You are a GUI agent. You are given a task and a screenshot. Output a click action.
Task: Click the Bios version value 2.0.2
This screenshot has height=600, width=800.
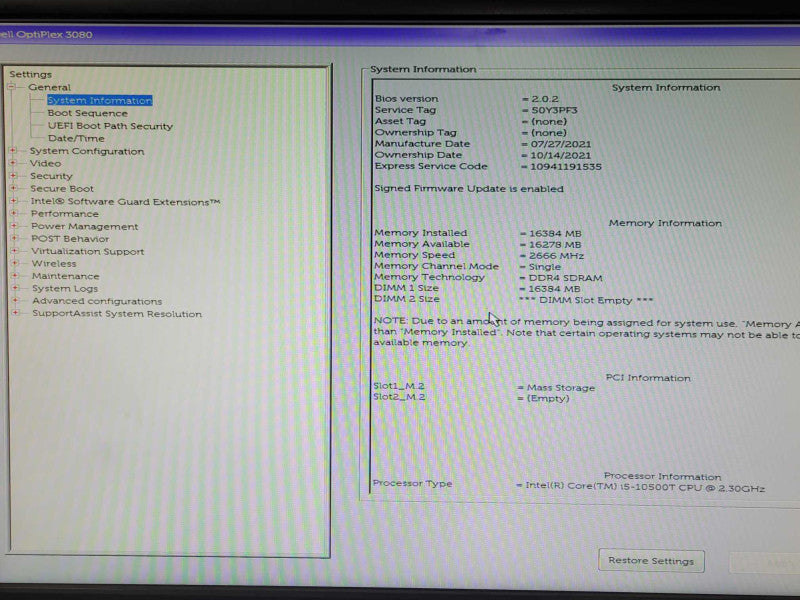(x=545, y=99)
